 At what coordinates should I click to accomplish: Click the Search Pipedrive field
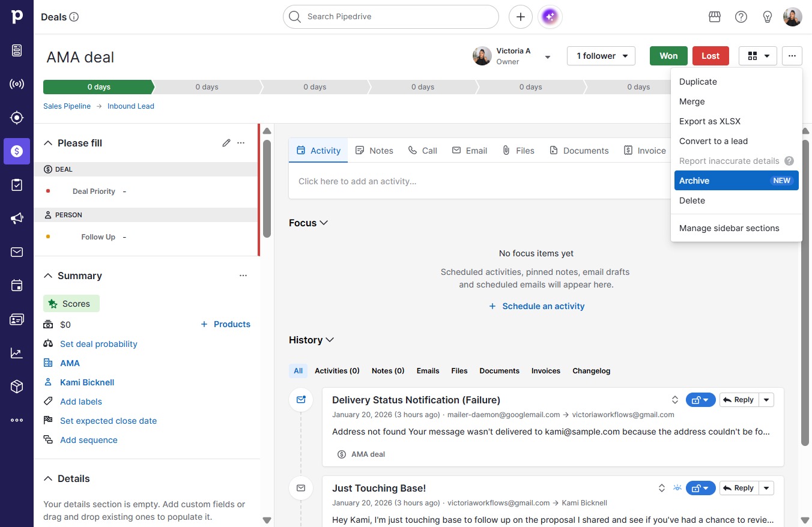(x=391, y=17)
